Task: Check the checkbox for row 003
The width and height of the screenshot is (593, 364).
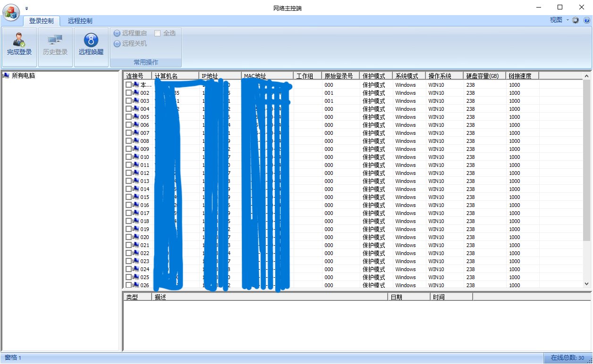Action: tap(128, 101)
